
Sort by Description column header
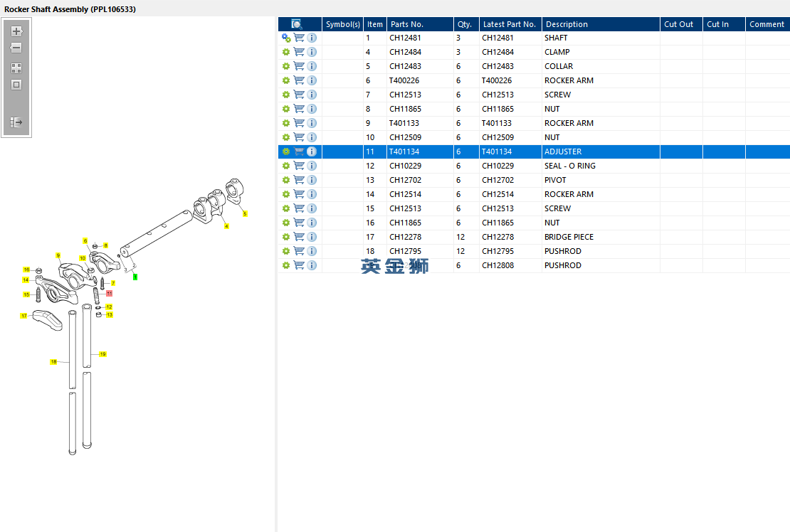(601, 24)
